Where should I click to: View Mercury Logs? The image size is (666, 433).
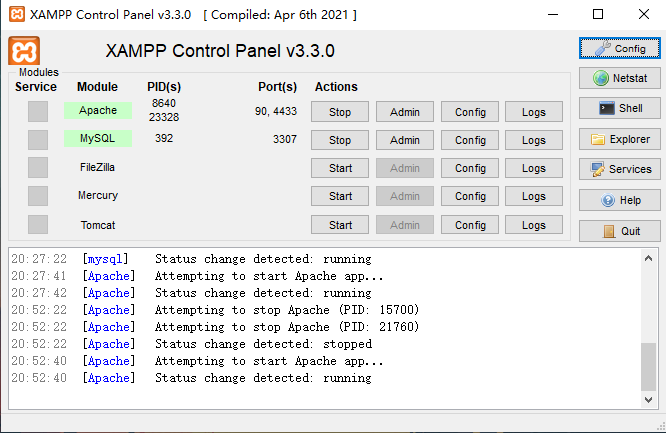click(x=534, y=196)
